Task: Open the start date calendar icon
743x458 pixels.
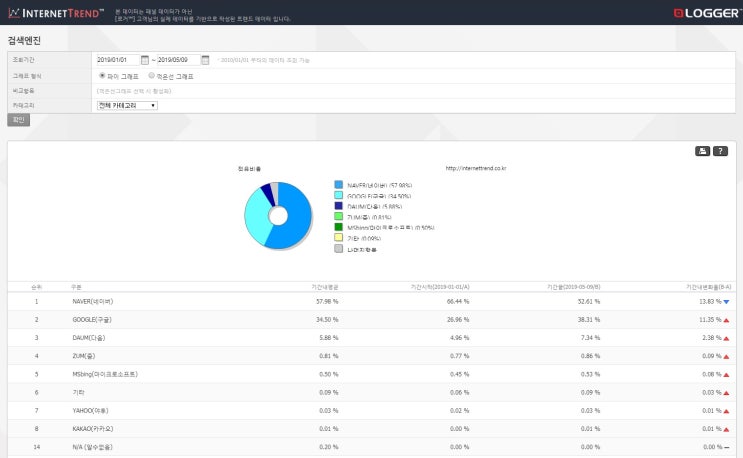Action: click(145, 60)
